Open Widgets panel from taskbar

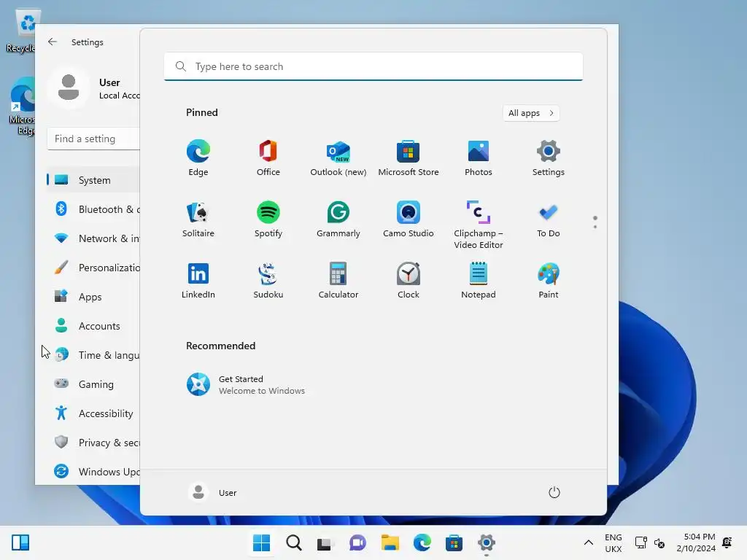(20, 542)
